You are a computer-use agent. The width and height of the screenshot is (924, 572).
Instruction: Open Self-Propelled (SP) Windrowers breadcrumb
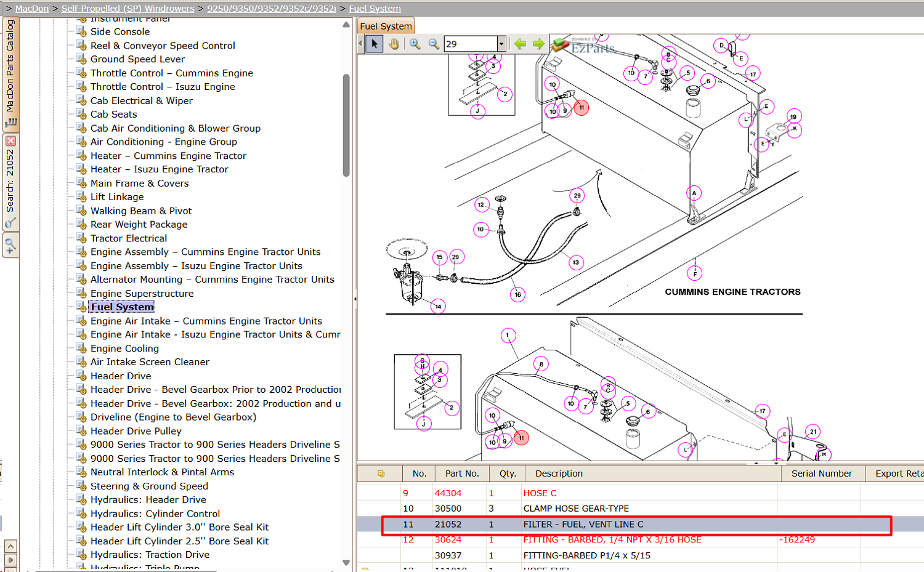pyautogui.click(x=128, y=9)
